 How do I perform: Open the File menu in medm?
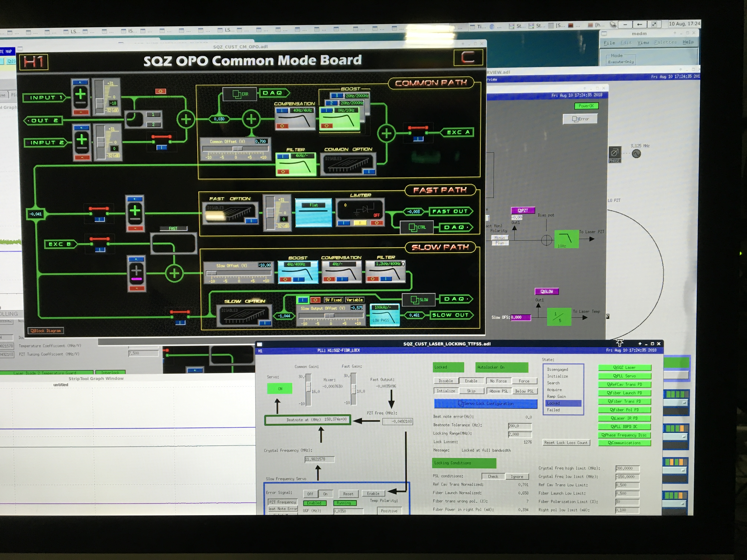point(609,43)
